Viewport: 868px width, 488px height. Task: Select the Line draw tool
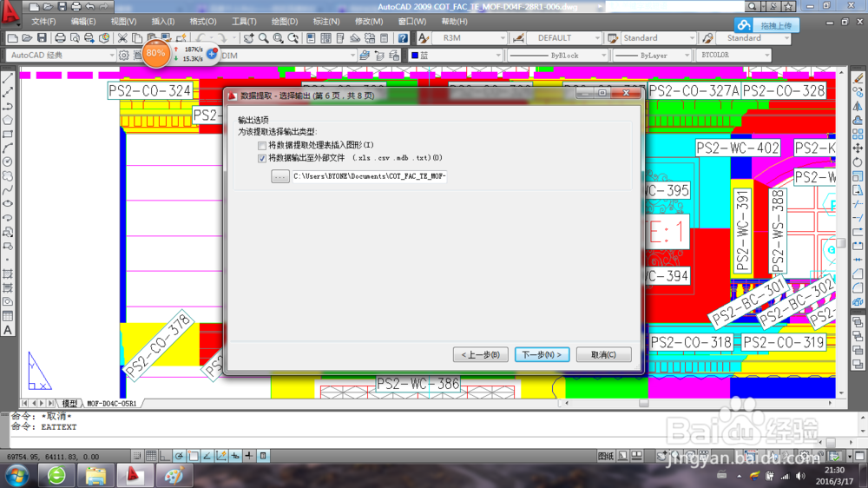pos(8,79)
